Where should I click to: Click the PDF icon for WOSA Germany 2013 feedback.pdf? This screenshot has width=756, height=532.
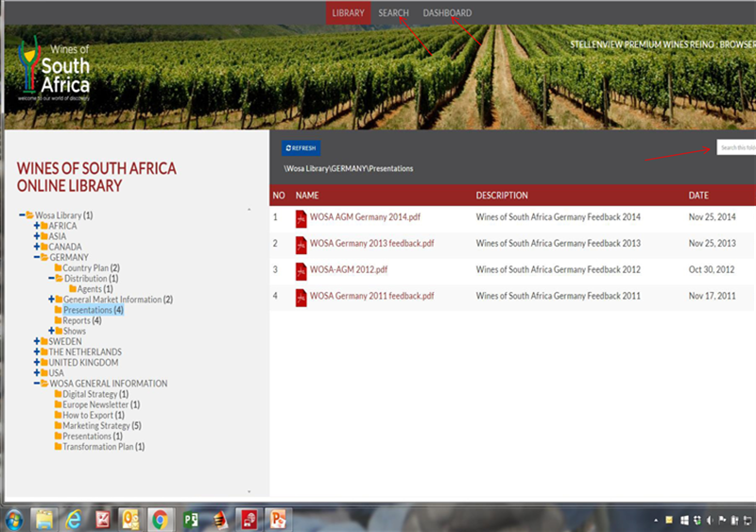click(x=301, y=245)
